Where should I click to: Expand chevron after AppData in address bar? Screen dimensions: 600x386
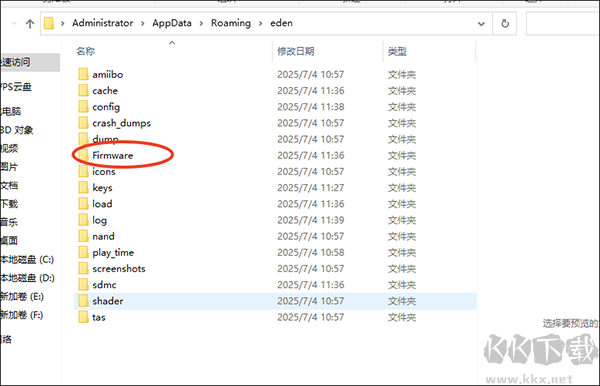[201, 24]
